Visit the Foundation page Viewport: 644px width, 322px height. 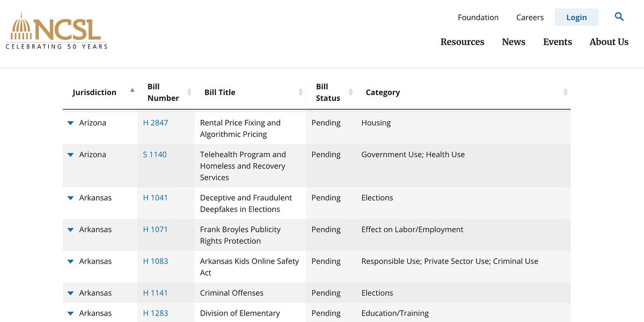point(478,17)
